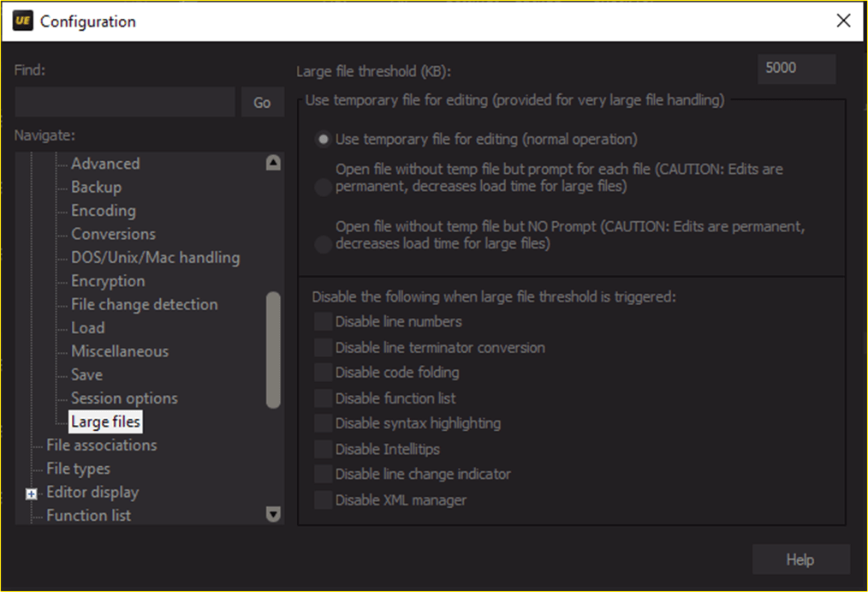Click the scroll-down arrow in the Navigate tree

coord(272,513)
